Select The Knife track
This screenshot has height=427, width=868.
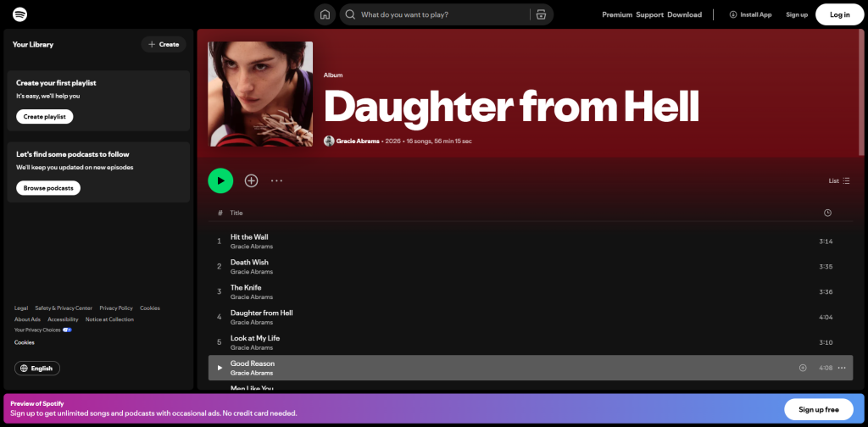[x=531, y=292]
